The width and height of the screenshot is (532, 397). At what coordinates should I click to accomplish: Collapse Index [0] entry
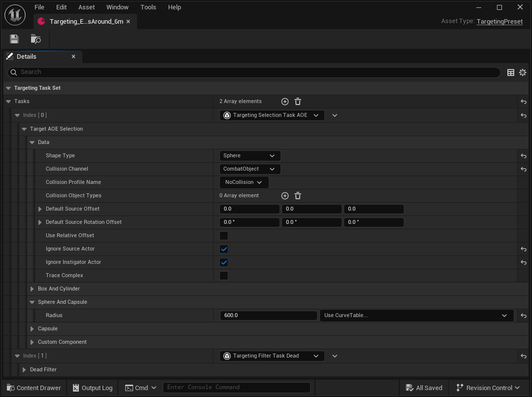coord(17,115)
